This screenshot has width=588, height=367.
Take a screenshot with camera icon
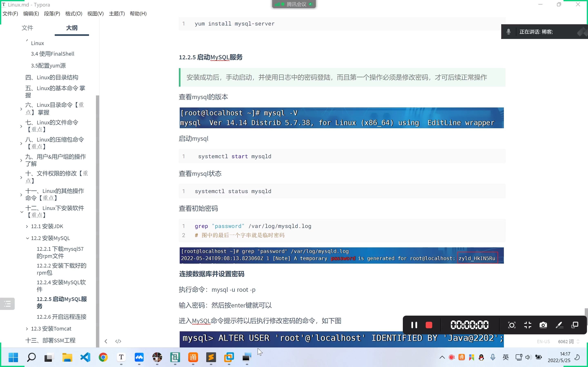543,325
